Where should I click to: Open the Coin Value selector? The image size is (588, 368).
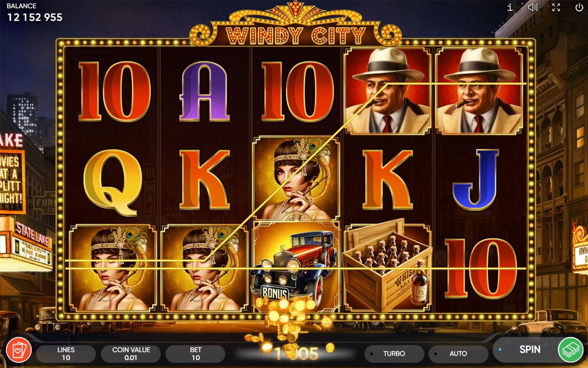[x=131, y=354]
